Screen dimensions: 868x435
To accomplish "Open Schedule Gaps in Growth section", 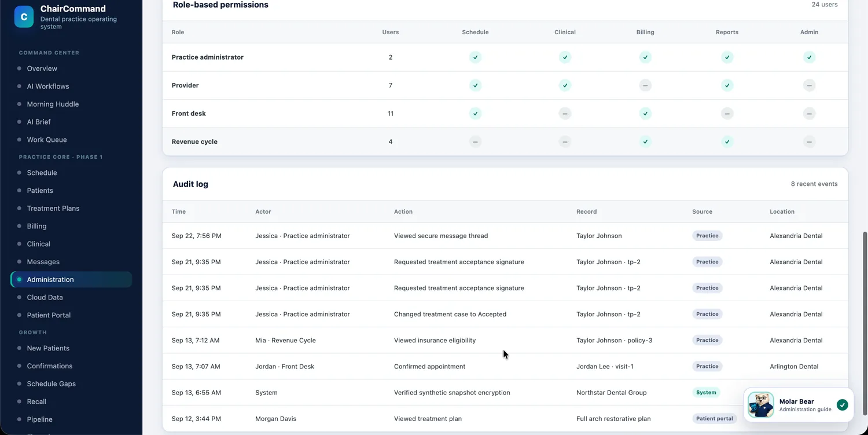I will [x=71, y=383].
